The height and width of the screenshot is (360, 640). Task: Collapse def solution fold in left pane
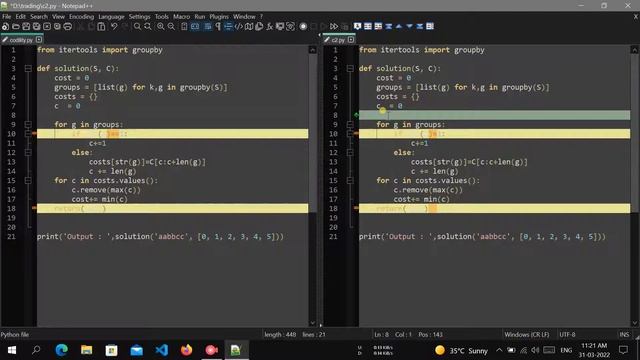point(28,69)
